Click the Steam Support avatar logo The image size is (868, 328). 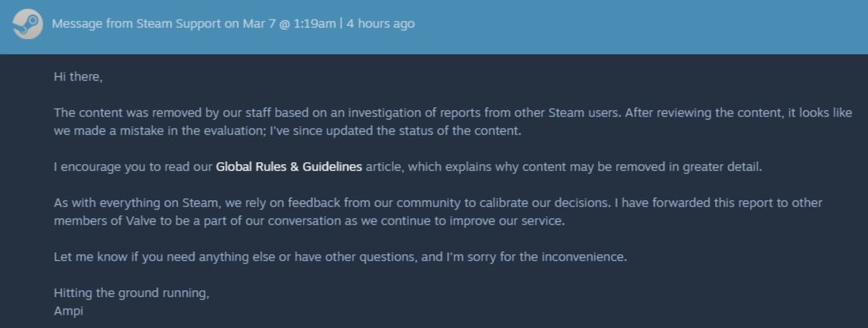(x=28, y=24)
